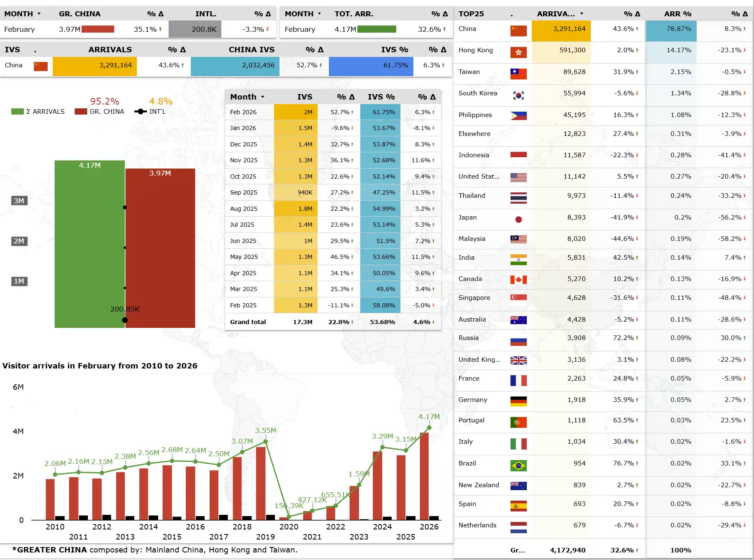
Task: Toggle the Σ ARRIVALS legend series
Action: pos(38,112)
